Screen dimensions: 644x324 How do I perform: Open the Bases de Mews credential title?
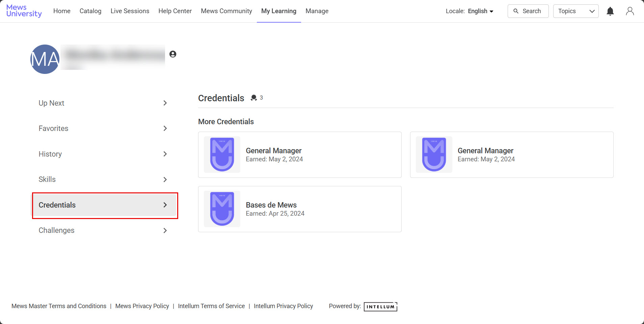coord(271,205)
